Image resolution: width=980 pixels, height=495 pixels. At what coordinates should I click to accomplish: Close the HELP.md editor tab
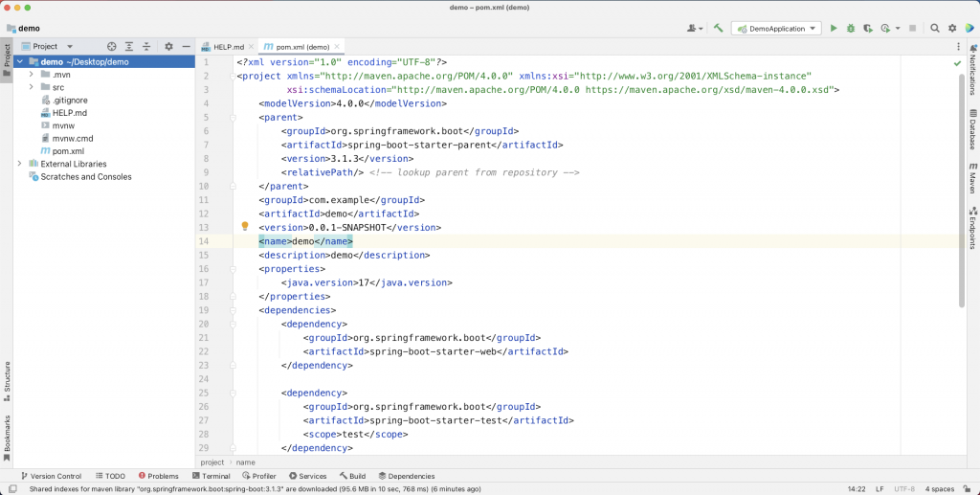252,47
